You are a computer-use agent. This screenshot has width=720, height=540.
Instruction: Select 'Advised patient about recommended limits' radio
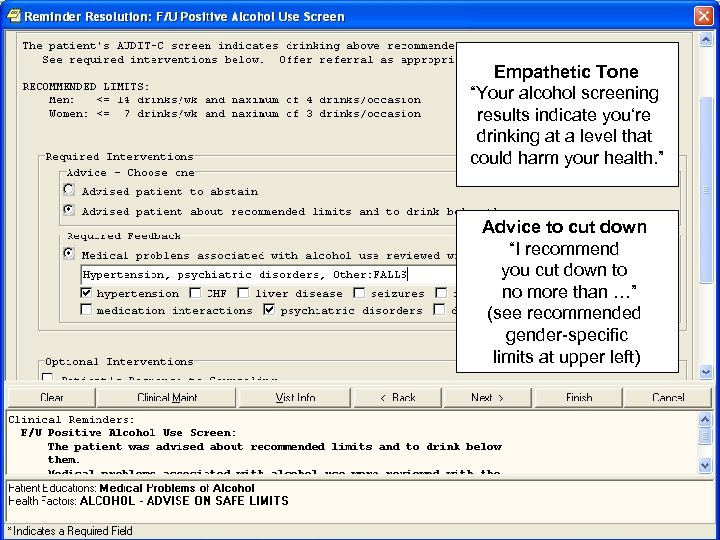(69, 210)
